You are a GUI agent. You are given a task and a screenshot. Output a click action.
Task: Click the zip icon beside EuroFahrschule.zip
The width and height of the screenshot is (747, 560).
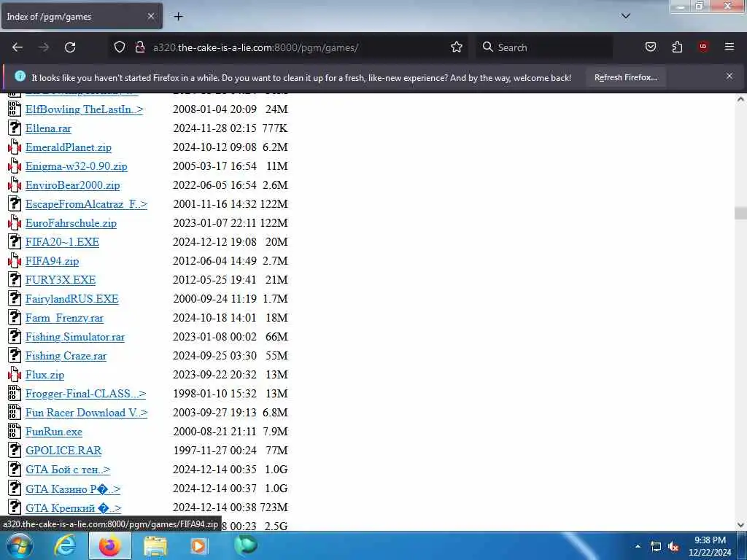[x=15, y=223]
